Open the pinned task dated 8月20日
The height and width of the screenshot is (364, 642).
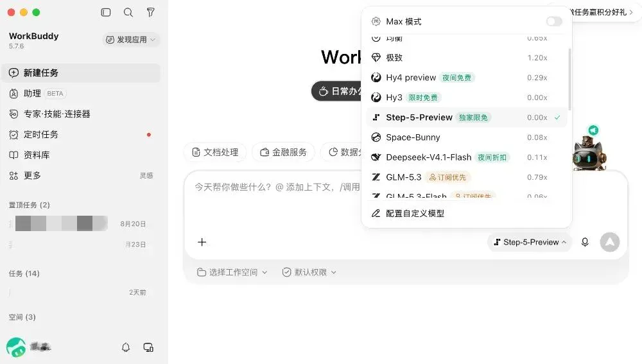pos(81,223)
